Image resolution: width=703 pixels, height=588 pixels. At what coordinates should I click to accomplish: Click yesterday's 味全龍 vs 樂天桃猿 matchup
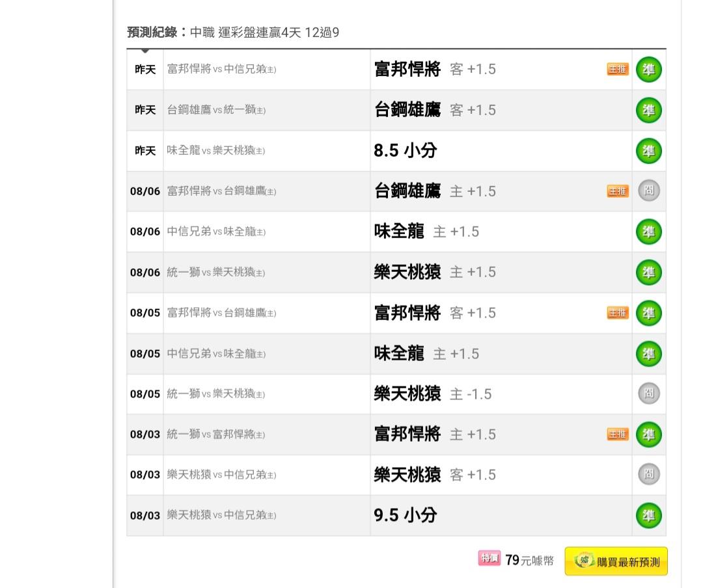click(x=215, y=151)
